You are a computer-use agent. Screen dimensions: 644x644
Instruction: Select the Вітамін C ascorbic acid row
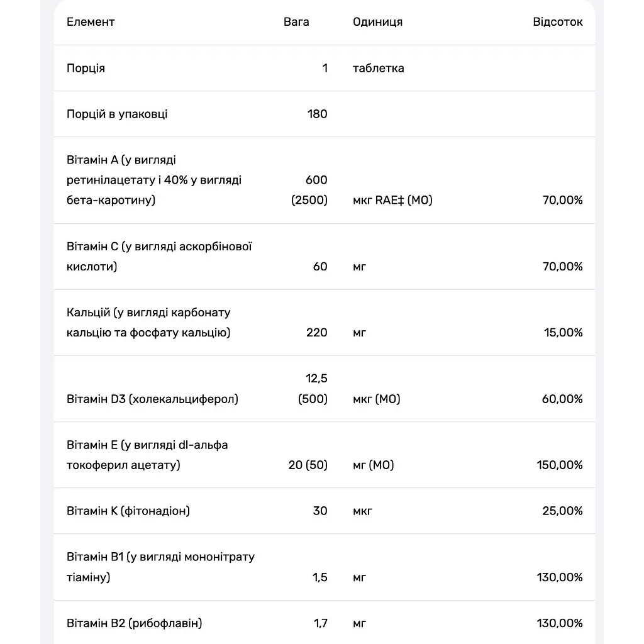[325, 257]
